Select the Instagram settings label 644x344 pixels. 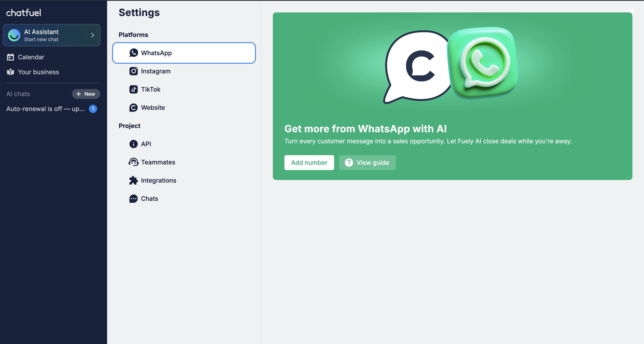point(155,71)
